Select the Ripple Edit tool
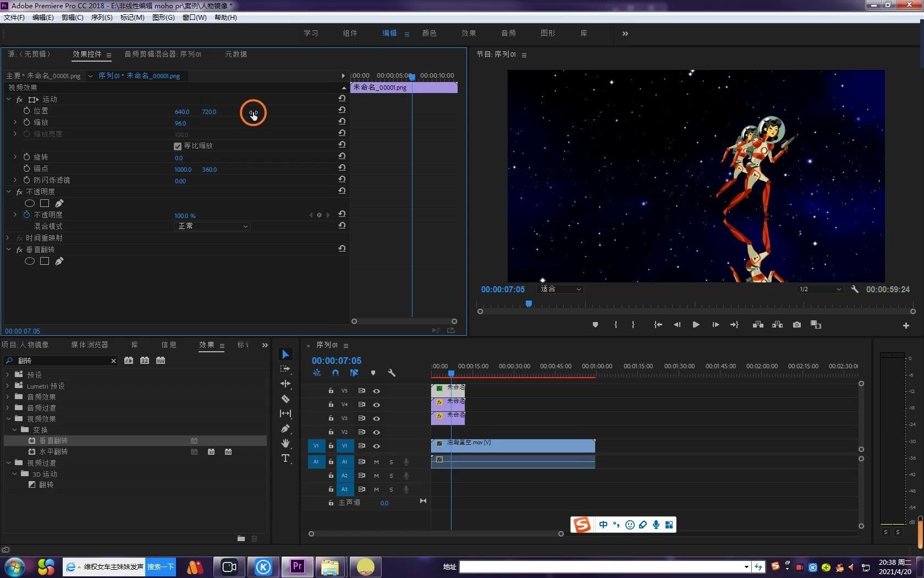Viewport: 924px width, 578px height. click(285, 384)
